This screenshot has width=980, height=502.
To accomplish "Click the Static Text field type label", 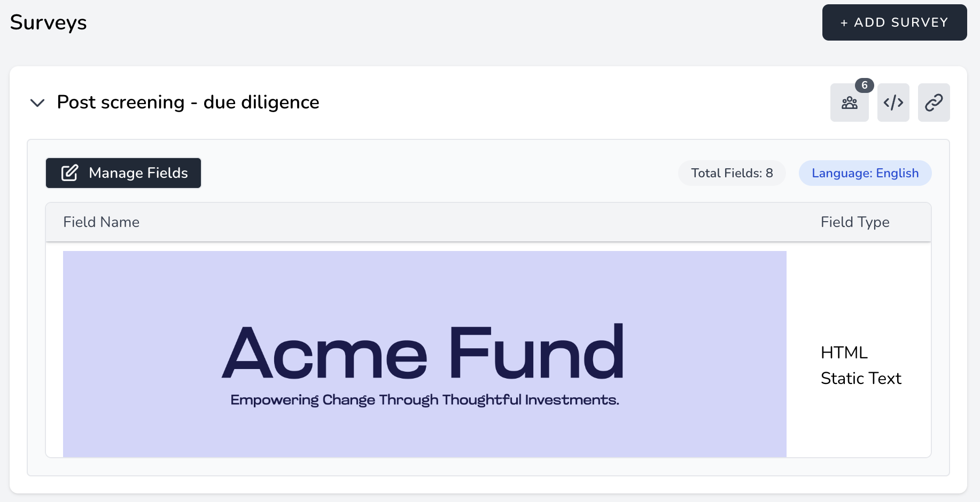I will 861,378.
